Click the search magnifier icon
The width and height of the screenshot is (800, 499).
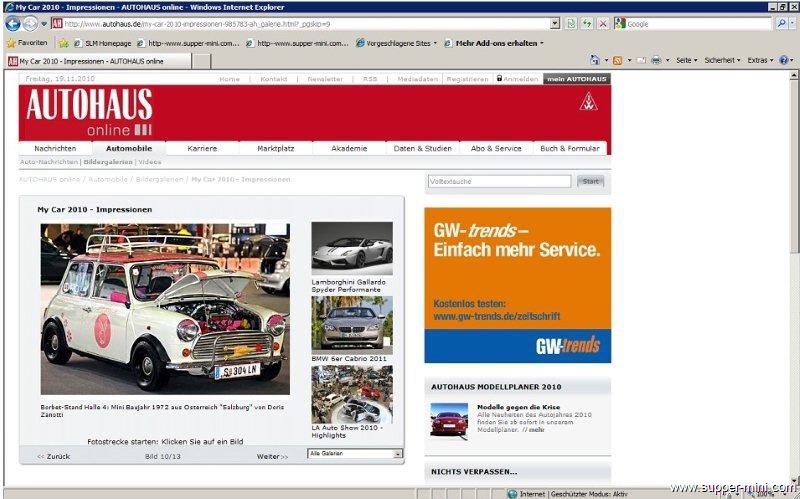click(x=781, y=23)
